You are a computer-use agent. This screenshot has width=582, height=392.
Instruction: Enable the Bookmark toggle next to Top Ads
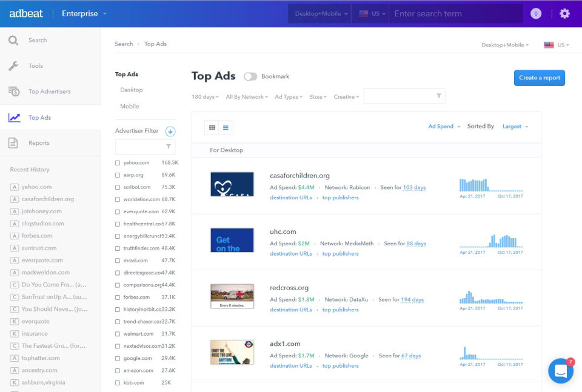pyautogui.click(x=250, y=76)
